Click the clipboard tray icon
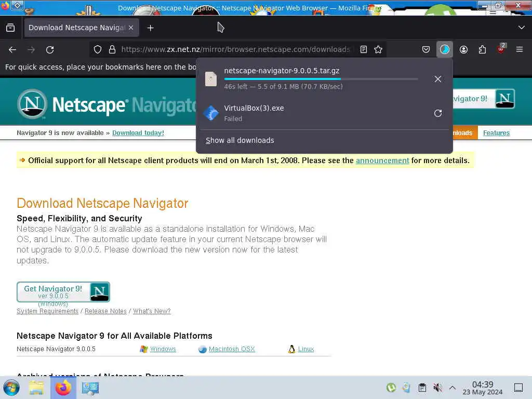The height and width of the screenshot is (399, 532). 422,388
